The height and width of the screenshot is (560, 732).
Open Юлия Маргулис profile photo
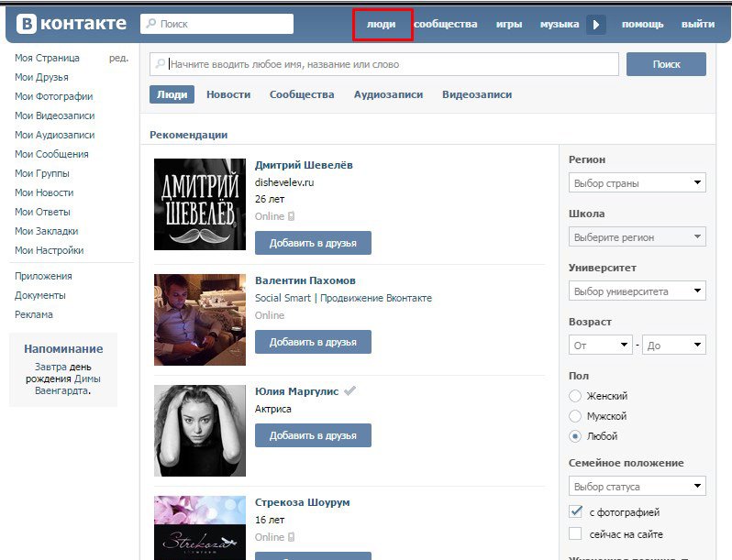coord(199,430)
